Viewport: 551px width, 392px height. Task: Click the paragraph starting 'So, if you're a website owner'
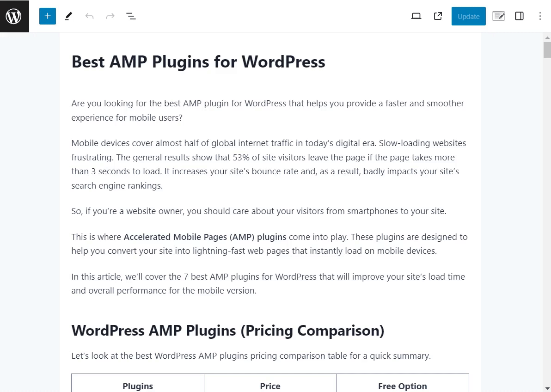click(x=259, y=211)
